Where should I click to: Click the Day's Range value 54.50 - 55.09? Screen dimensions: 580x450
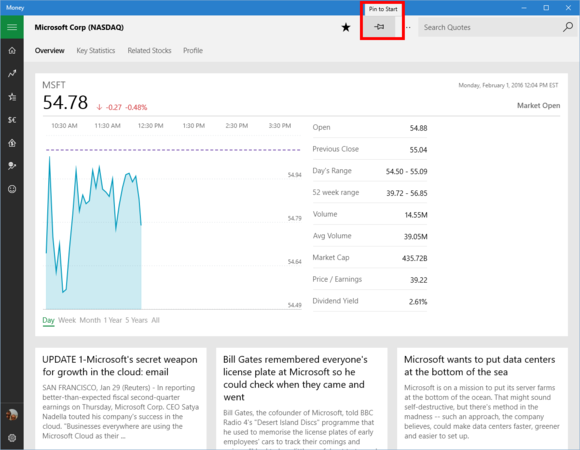click(407, 172)
